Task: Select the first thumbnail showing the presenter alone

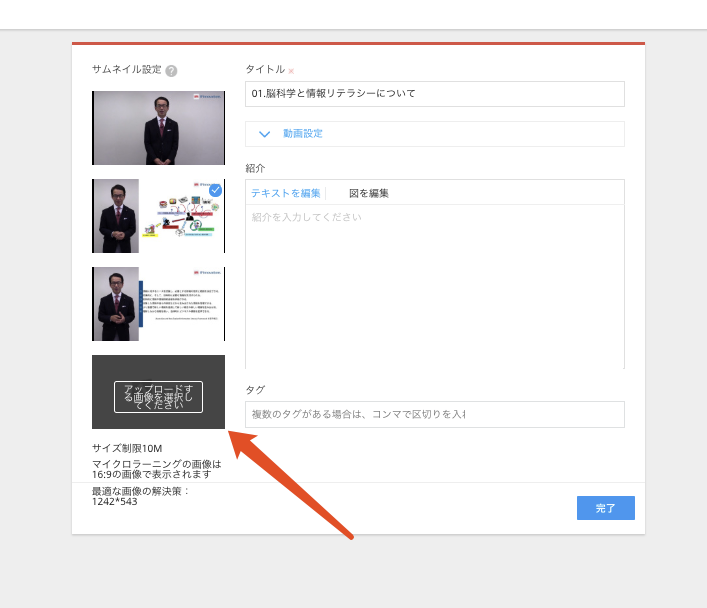Action: pyautogui.click(x=158, y=128)
